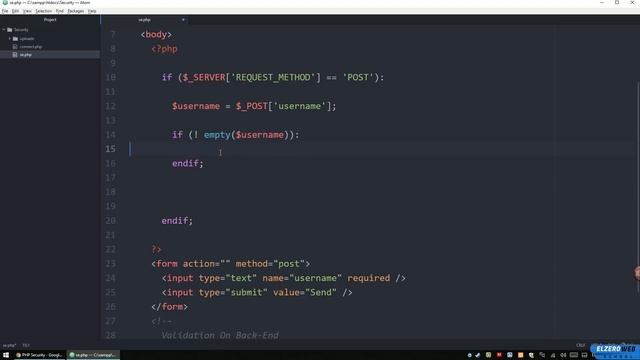Open the Edit menu
Screen dimensions: 640x360
coord(16,11)
